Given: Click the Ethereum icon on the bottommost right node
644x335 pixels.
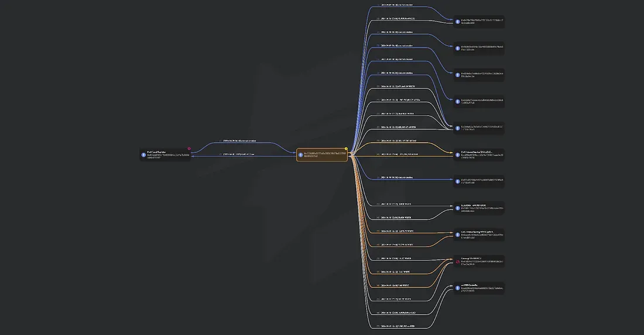Looking at the screenshot, I should tap(458, 288).
